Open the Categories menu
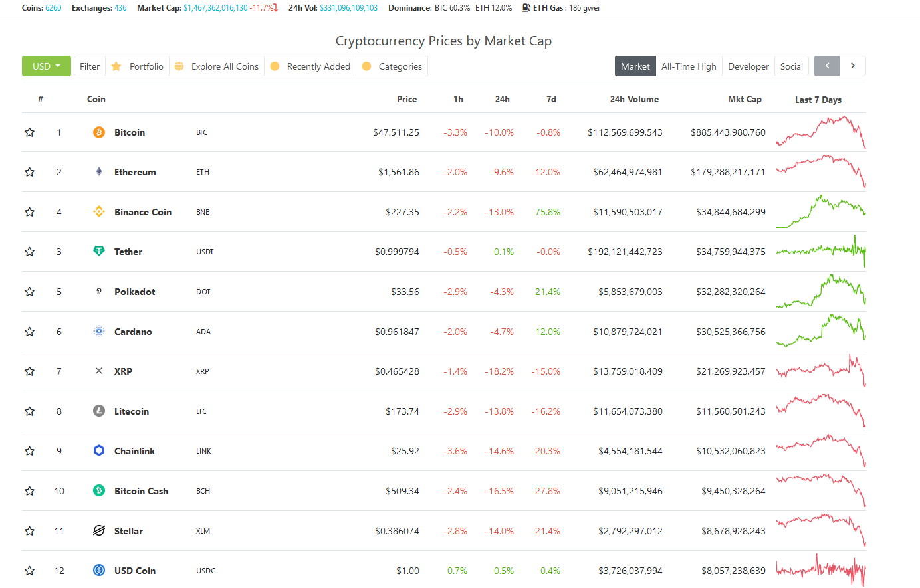Screen dimensions: 920x588 click(392, 66)
